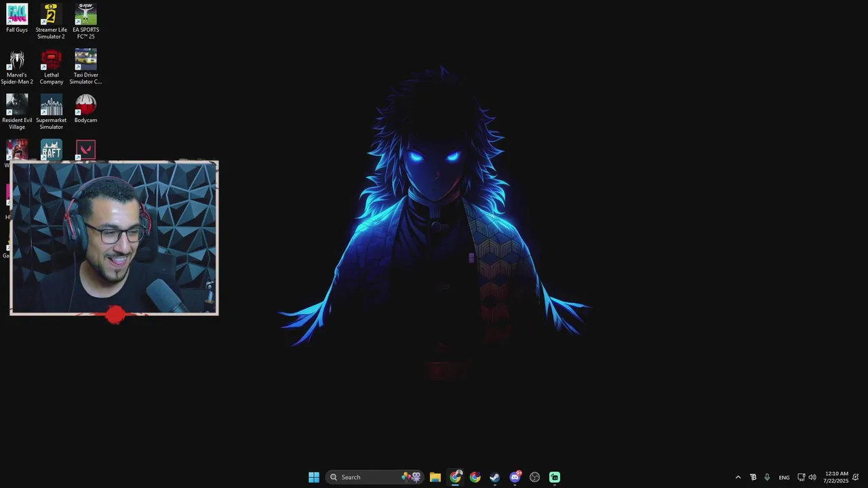Click the Supermarket Simulator shortcut

pos(52,112)
